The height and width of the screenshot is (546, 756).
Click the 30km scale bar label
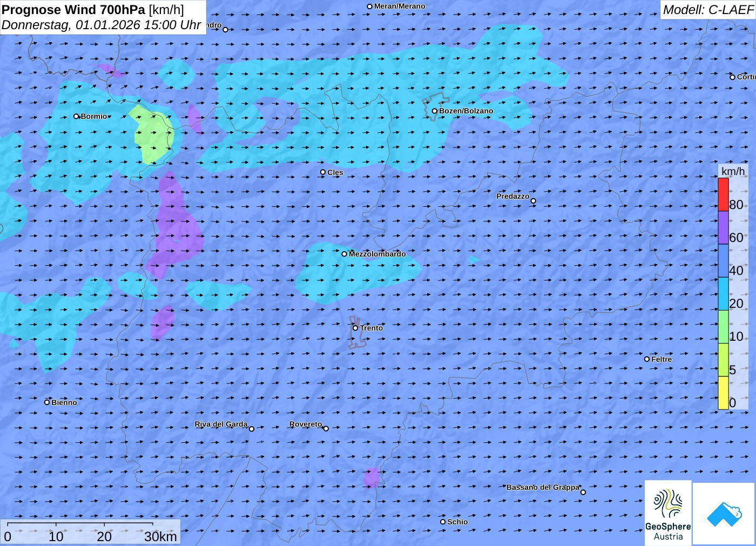[x=160, y=536]
